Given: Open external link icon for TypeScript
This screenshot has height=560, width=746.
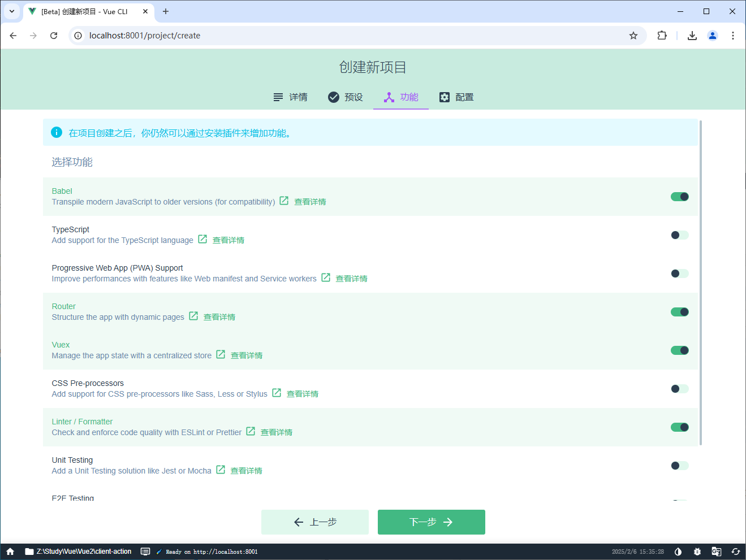Looking at the screenshot, I should (x=202, y=239).
